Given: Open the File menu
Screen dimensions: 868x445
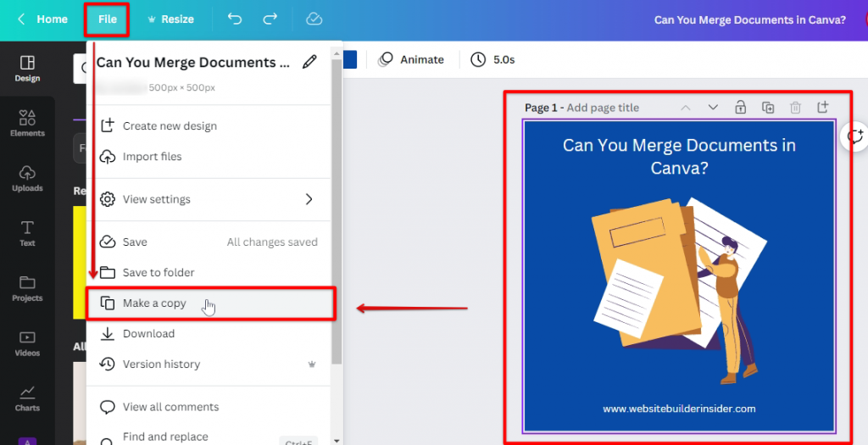Looking at the screenshot, I should coord(107,19).
